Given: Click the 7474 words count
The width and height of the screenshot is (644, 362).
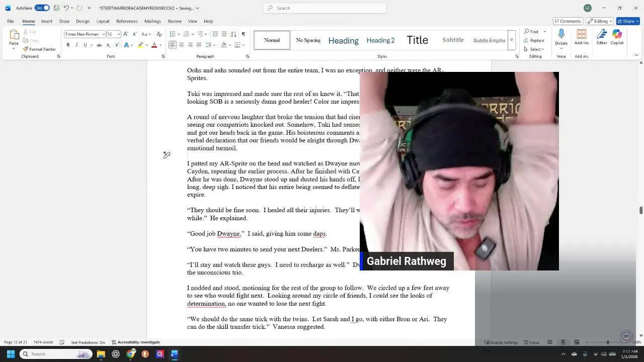Looking at the screenshot, I should [43, 342].
